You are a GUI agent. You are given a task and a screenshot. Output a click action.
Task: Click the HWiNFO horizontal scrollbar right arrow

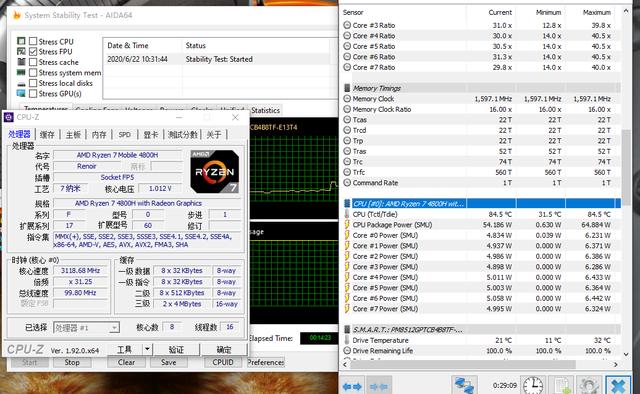[616, 364]
